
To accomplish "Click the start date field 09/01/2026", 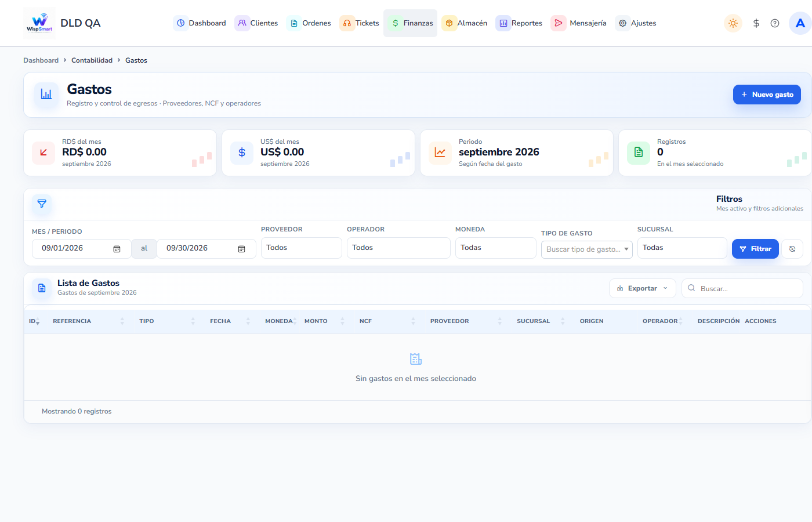I will (x=81, y=249).
